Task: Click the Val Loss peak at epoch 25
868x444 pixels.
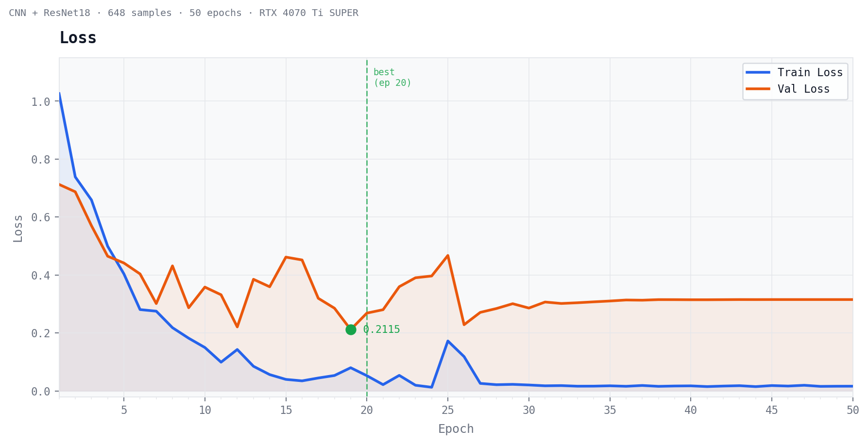Action: coord(447,255)
